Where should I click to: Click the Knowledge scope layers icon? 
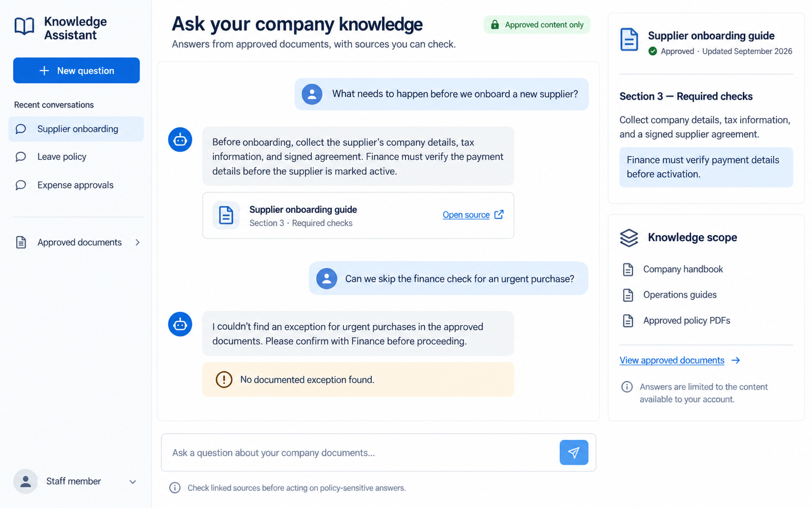click(629, 238)
